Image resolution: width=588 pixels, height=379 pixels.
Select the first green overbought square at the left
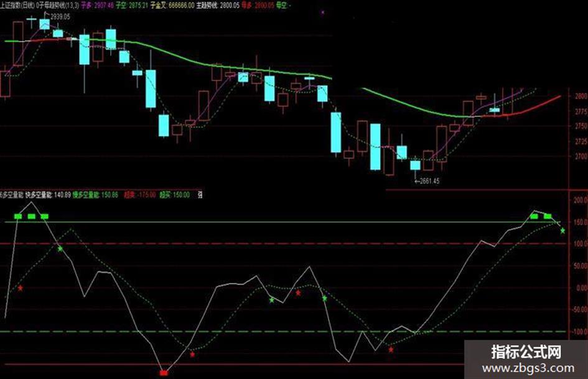[x=18, y=216]
